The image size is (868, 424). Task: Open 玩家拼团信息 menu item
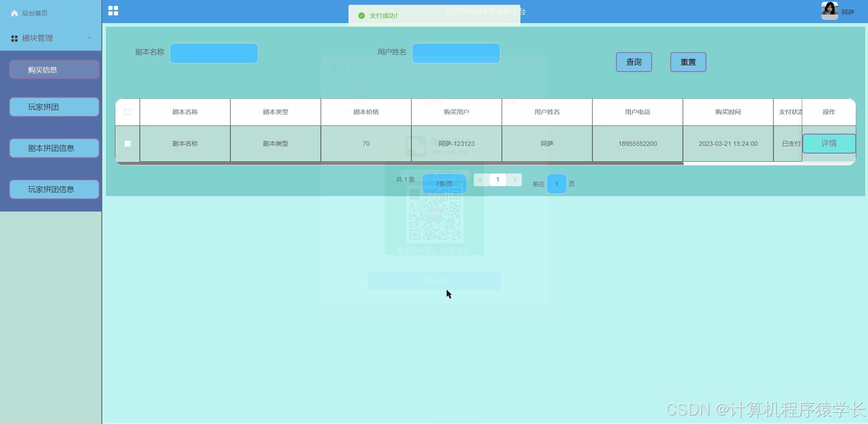[54, 189]
